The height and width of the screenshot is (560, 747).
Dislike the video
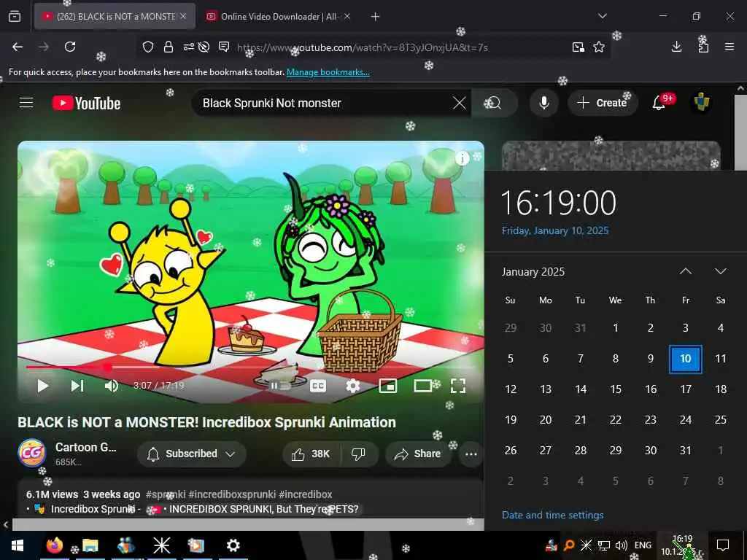(x=359, y=454)
